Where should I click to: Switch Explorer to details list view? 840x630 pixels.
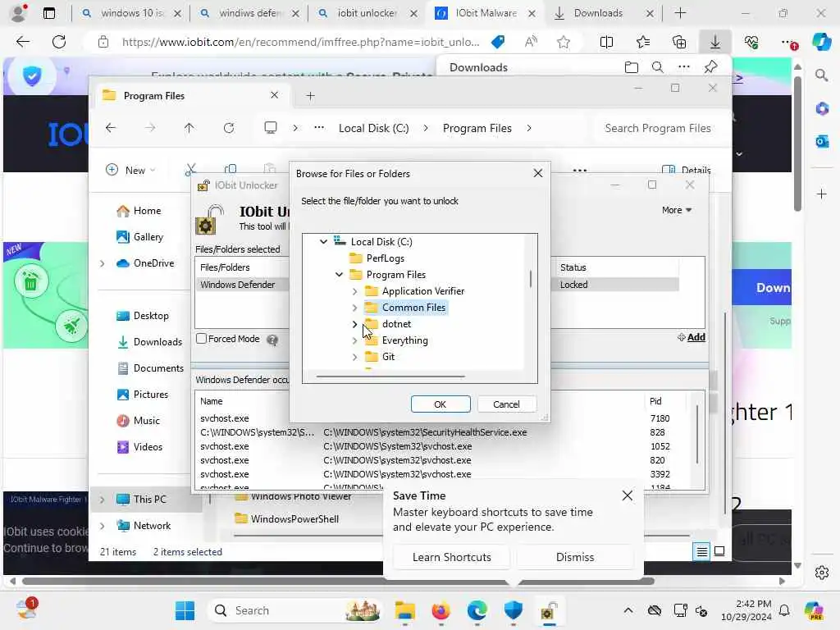(x=702, y=551)
